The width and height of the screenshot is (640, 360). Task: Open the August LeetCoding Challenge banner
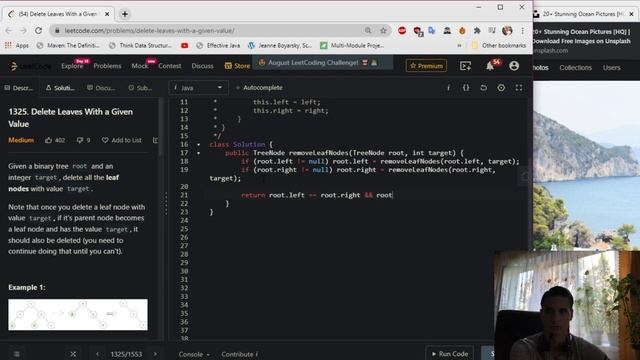[x=322, y=62]
